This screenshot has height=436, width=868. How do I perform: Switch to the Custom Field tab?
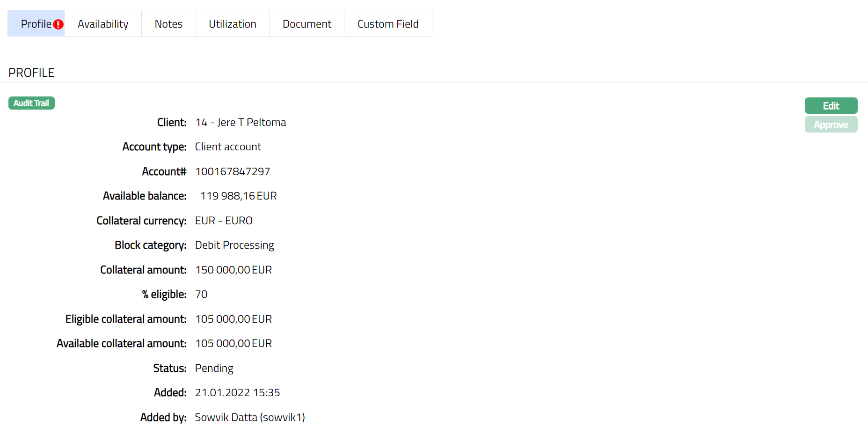click(388, 24)
